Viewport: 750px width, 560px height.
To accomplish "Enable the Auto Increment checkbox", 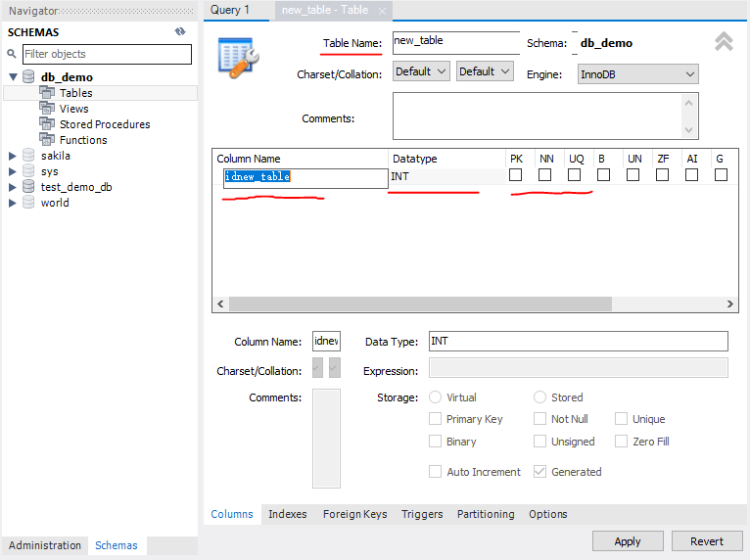I will tap(436, 472).
